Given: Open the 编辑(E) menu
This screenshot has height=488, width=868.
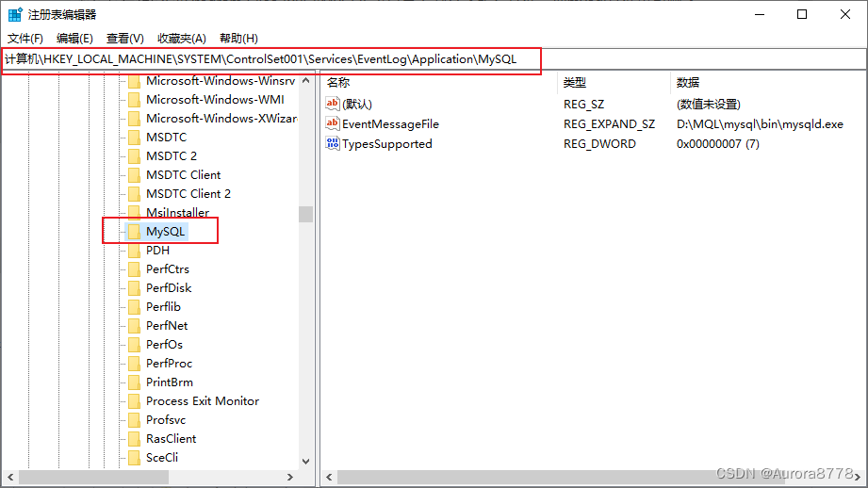Looking at the screenshot, I should 74,39.
